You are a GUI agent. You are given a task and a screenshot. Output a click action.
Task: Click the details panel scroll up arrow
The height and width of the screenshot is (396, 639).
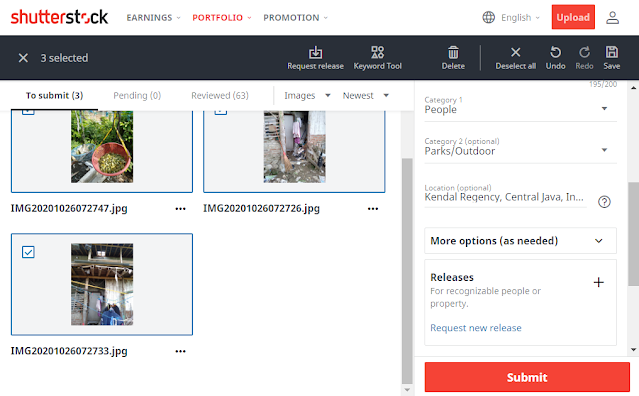pyautogui.click(x=633, y=88)
